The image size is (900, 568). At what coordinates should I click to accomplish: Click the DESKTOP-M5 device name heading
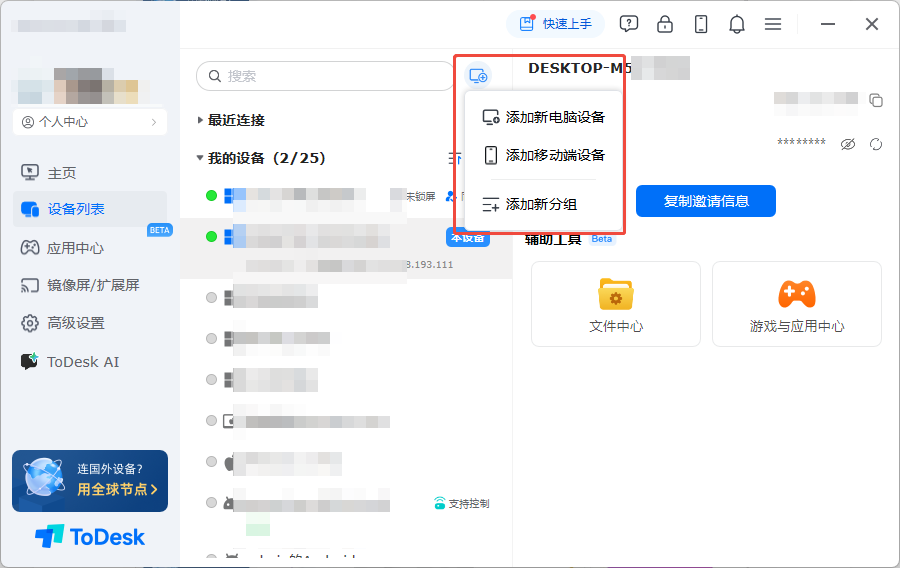(x=580, y=68)
